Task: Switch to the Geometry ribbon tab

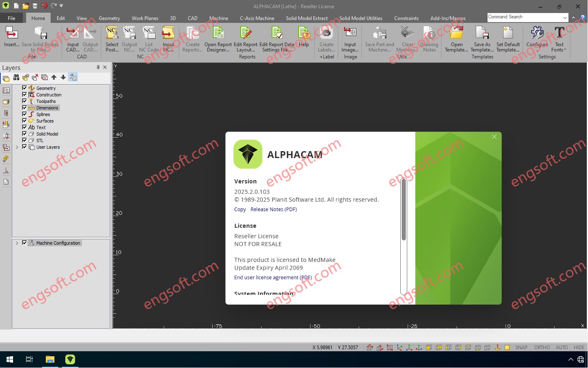Action: pos(109,18)
